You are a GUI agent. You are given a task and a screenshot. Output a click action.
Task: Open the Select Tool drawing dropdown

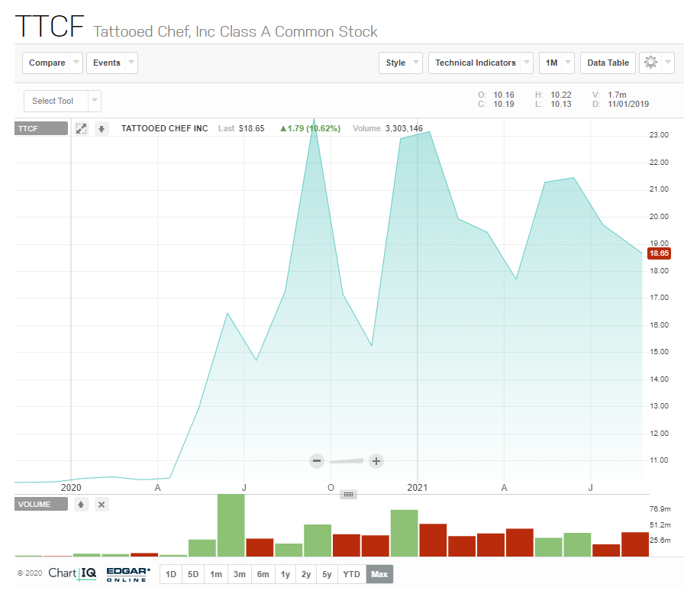click(63, 101)
